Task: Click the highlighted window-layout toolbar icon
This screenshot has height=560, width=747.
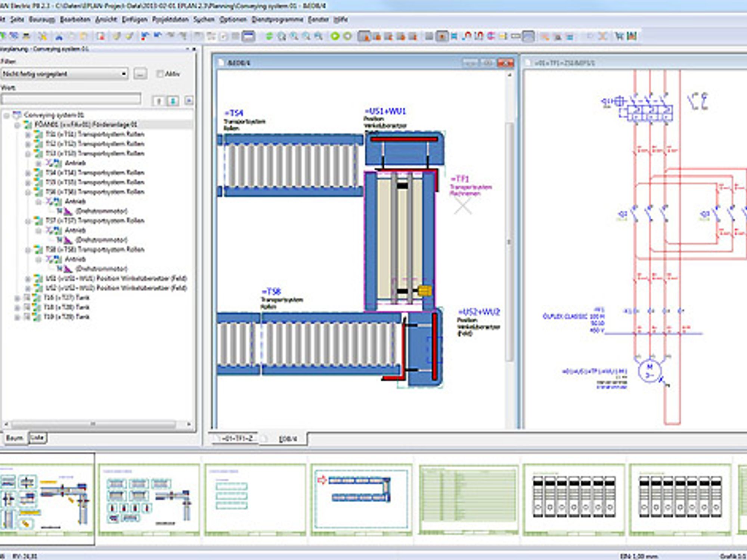Action: pos(248,36)
